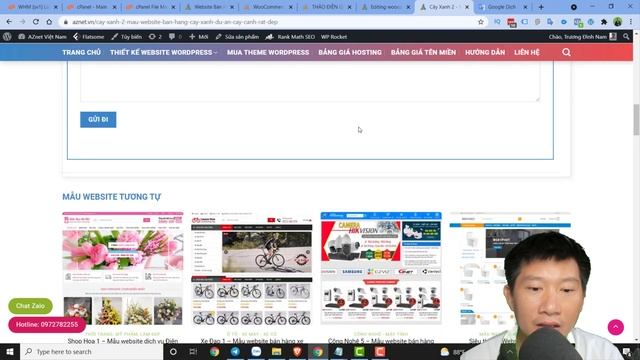The height and width of the screenshot is (360, 640).
Task: Open Windows Start menu
Action: coord(10,351)
